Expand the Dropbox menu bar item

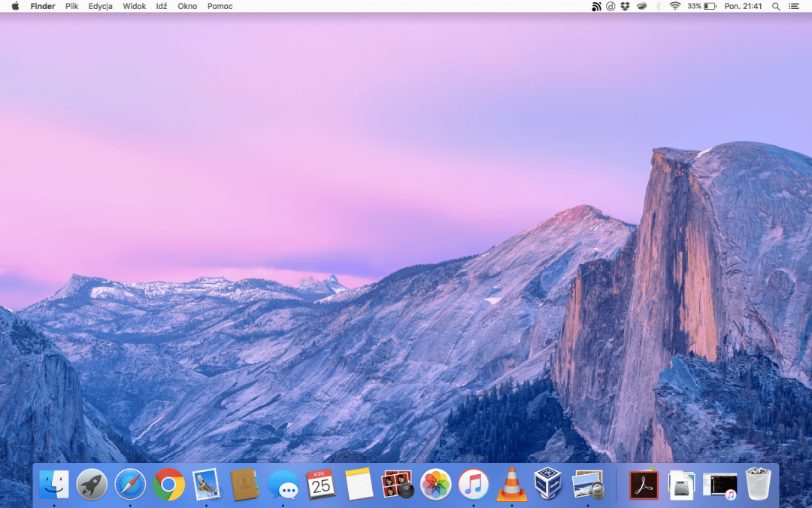click(625, 6)
